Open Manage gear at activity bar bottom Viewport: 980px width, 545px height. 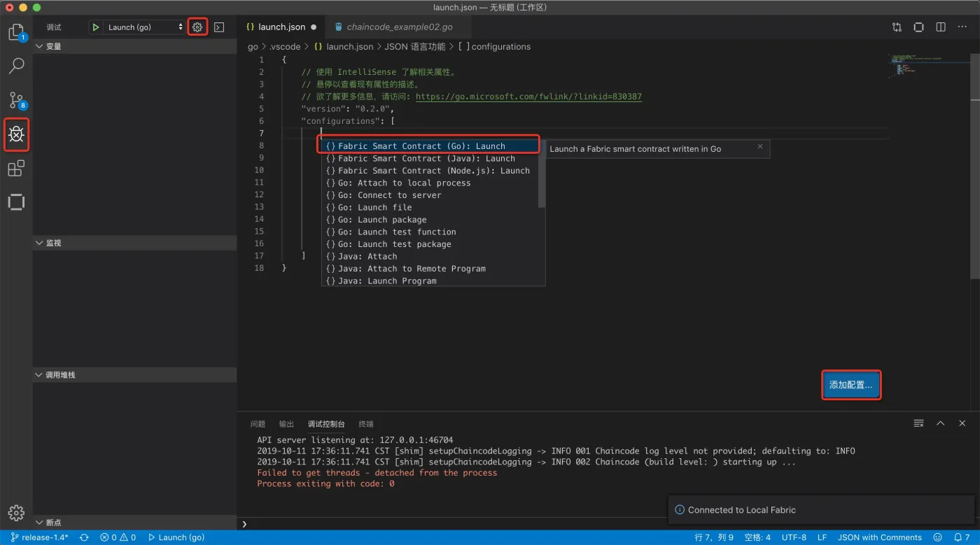(16, 513)
